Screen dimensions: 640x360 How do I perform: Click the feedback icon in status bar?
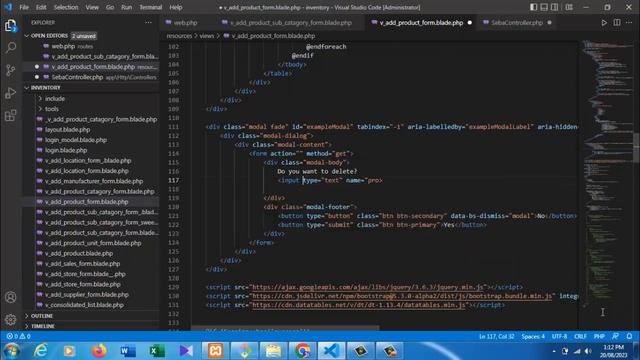[x=616, y=336]
